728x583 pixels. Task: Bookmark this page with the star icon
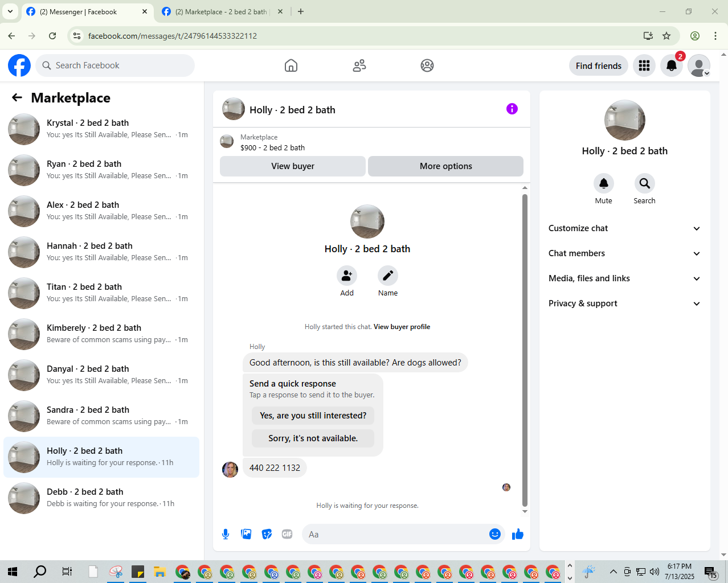click(666, 36)
